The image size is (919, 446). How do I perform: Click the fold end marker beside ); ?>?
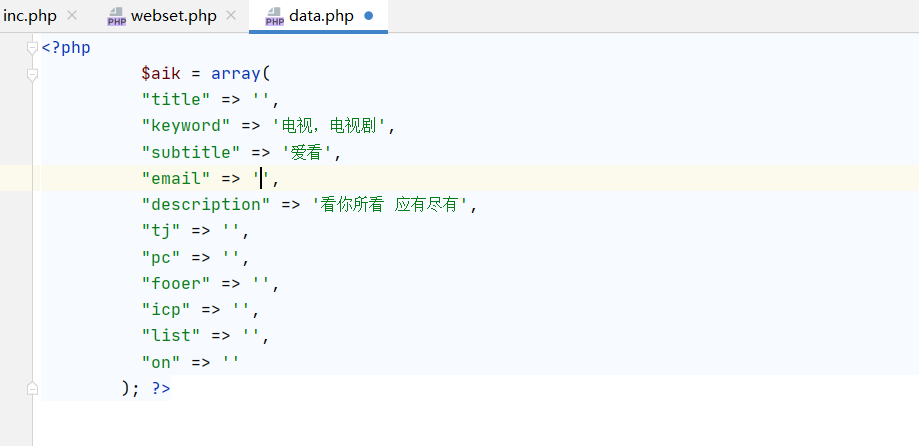[32, 388]
